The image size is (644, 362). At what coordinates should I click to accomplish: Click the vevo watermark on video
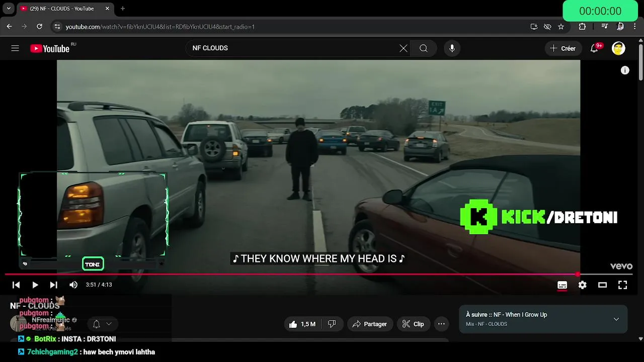coord(621,266)
